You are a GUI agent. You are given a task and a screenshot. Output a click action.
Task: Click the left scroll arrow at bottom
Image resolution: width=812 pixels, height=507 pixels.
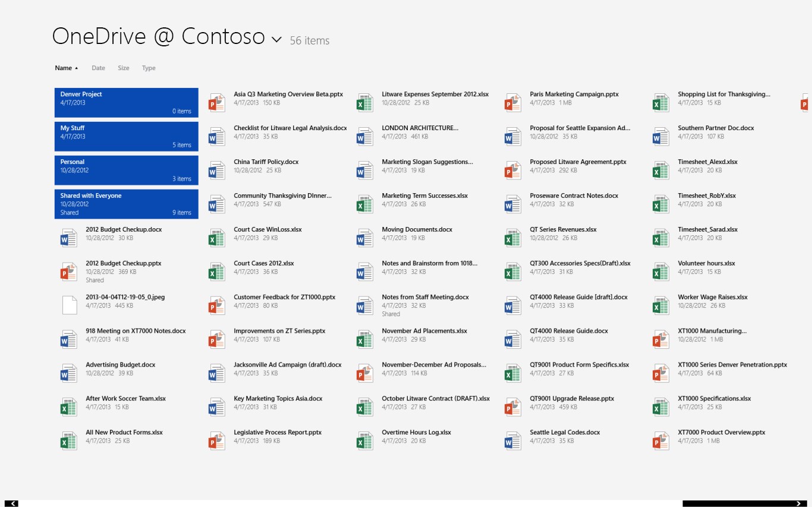pyautogui.click(x=12, y=503)
